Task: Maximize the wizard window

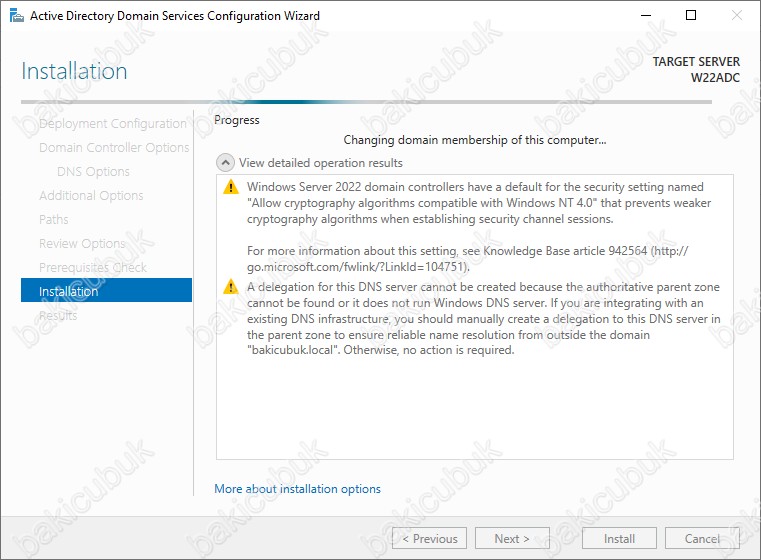Action: tap(691, 16)
